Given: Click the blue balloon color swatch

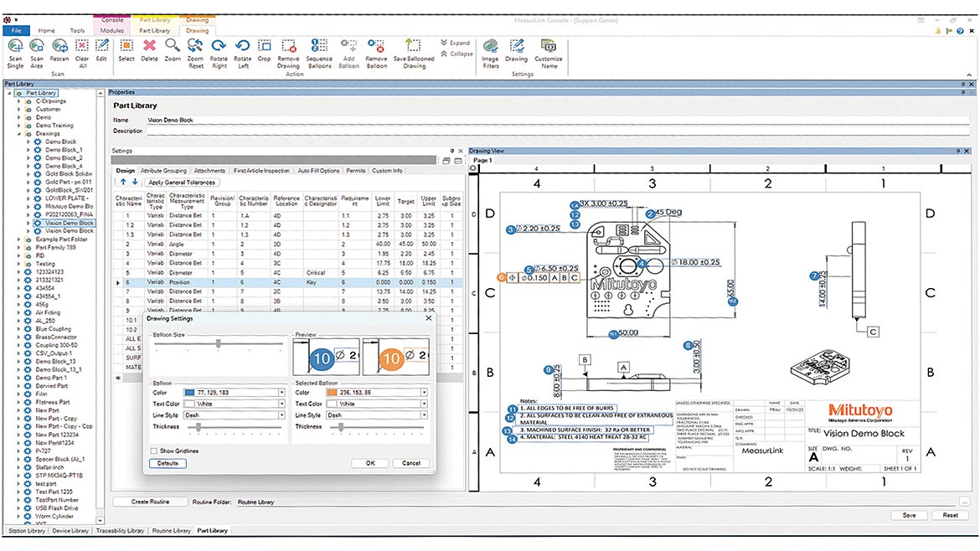Looking at the screenshot, I should [x=190, y=393].
